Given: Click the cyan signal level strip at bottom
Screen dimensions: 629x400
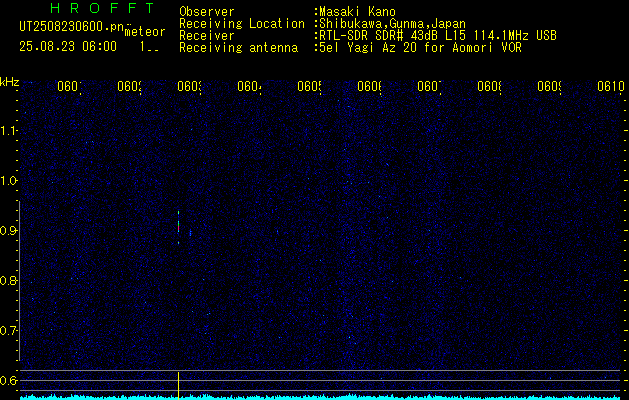Looking at the screenshot, I should pyautogui.click(x=320, y=397).
